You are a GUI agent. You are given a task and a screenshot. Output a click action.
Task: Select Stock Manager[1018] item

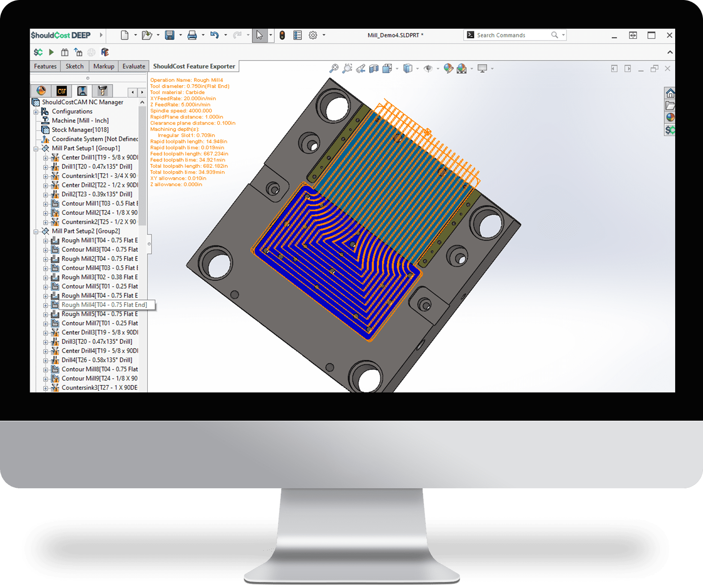80,130
